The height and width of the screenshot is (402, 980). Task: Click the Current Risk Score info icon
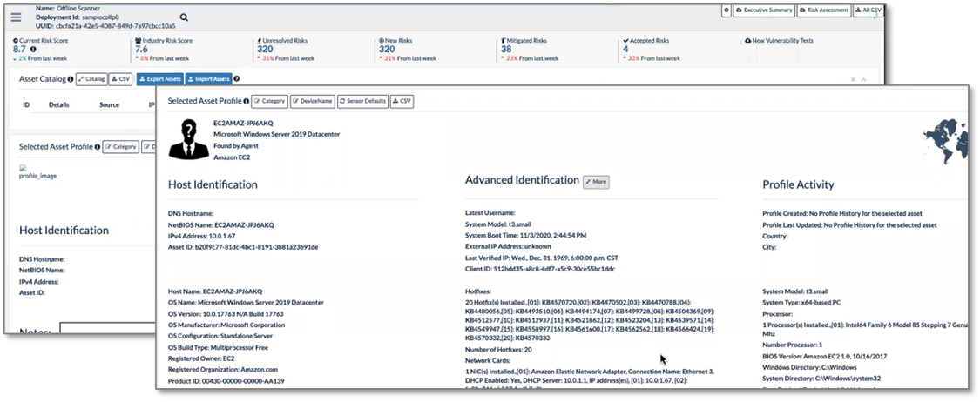coord(33,50)
